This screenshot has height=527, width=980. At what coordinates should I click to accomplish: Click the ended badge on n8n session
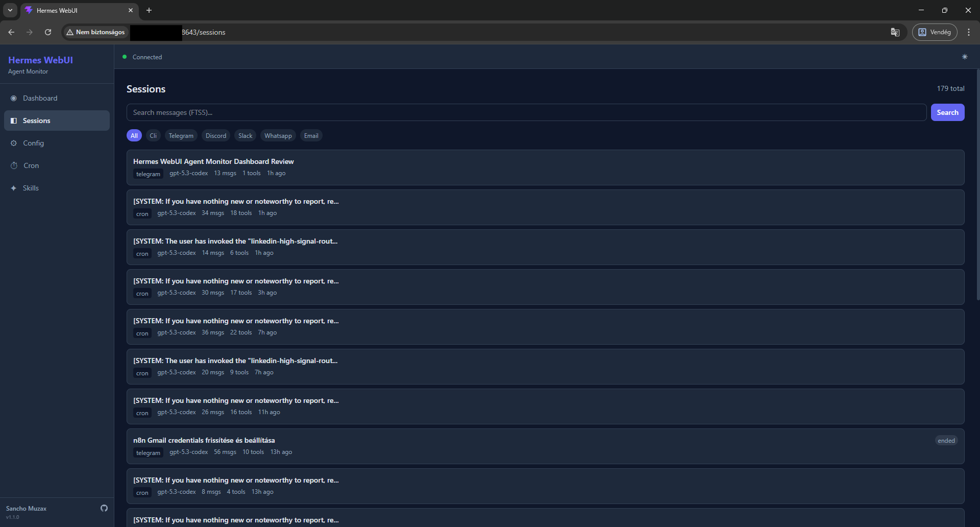click(x=946, y=441)
